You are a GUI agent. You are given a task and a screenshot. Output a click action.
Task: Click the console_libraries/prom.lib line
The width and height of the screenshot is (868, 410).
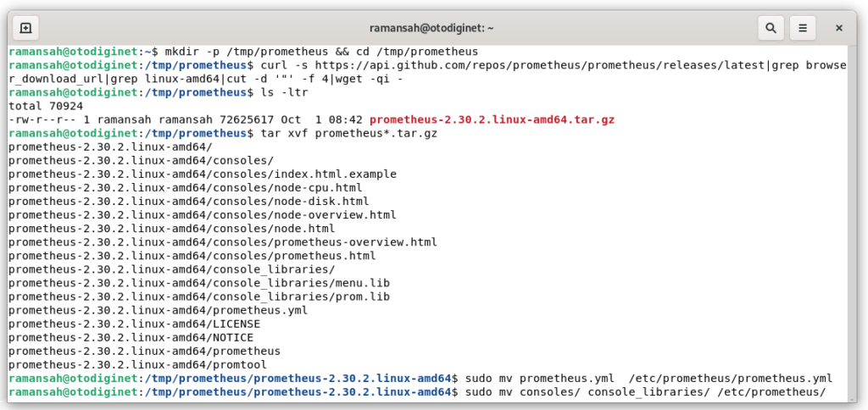pos(199,297)
